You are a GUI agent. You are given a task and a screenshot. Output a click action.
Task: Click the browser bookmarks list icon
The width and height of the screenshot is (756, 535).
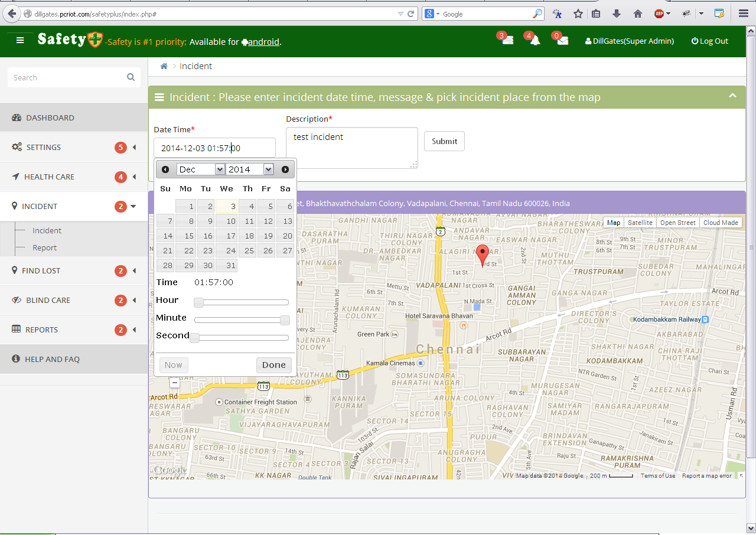coord(597,14)
